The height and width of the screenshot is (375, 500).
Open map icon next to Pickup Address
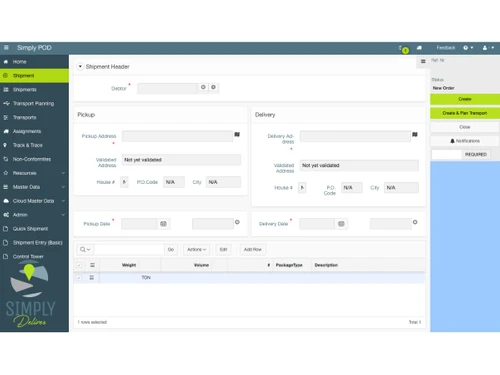pos(237,134)
